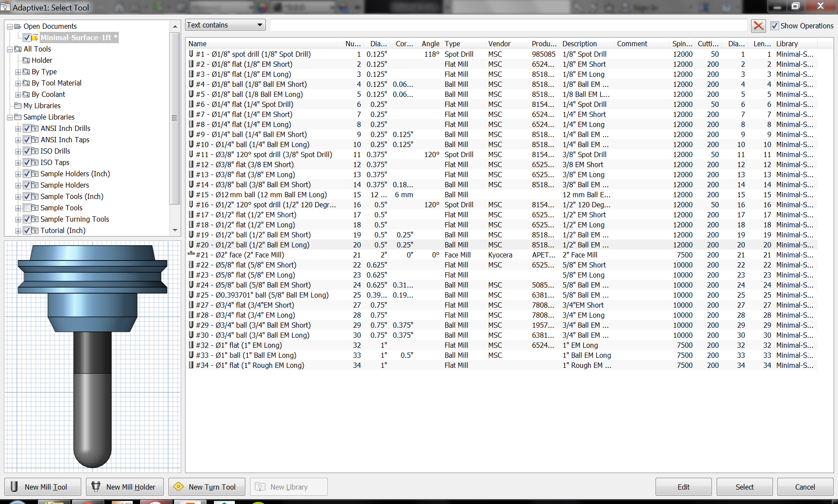Image resolution: width=838 pixels, height=504 pixels.
Task: Click the tool icon beside #25 ball EM Long
Action: [x=191, y=295]
